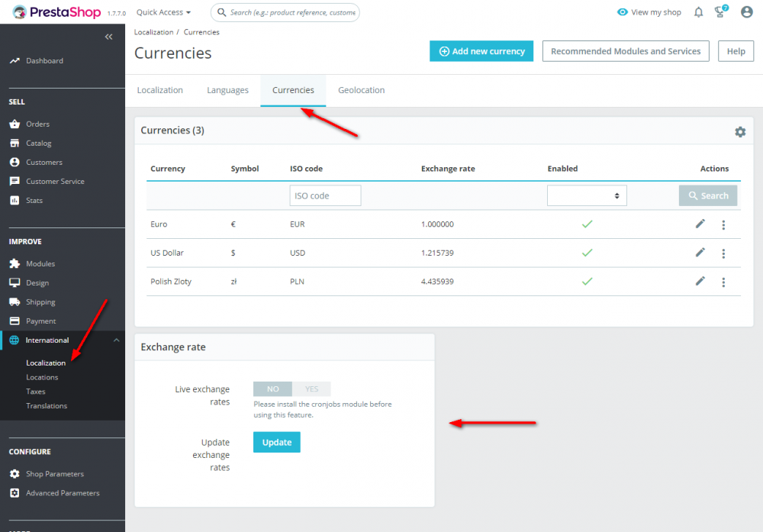Click the Design monitor icon
This screenshot has height=532, width=763.
click(x=14, y=283)
